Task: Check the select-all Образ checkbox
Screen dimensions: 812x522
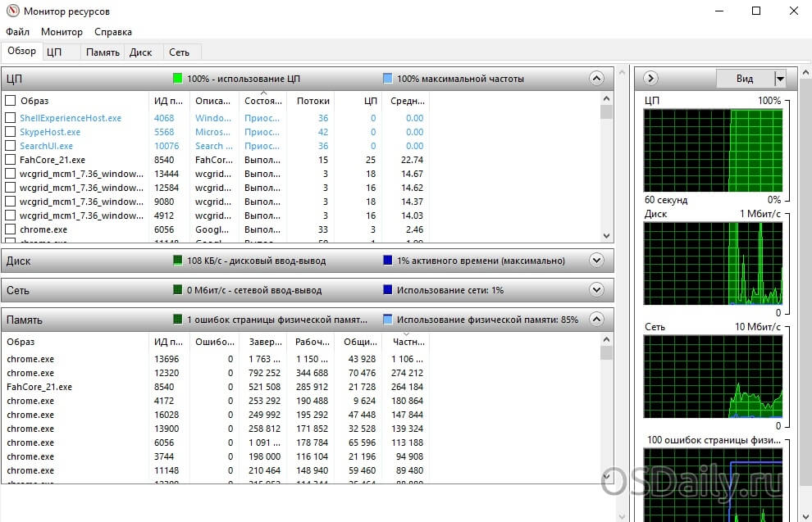Action: pos(10,100)
